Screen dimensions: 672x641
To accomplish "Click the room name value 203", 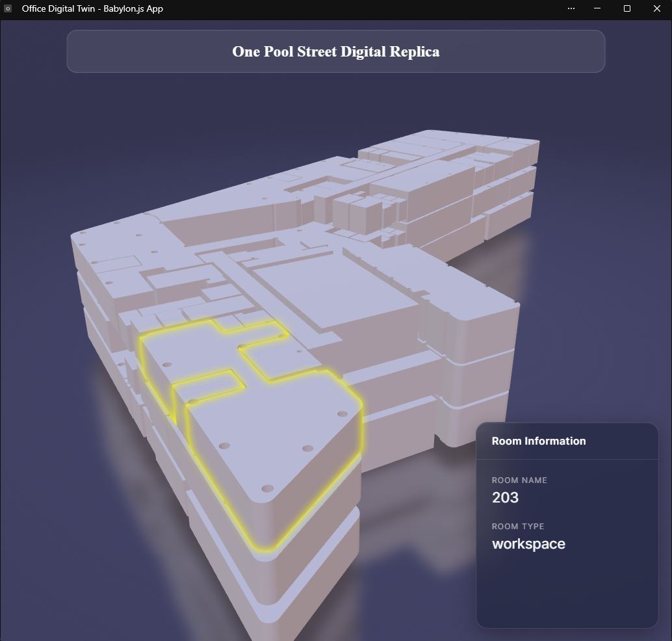I will pyautogui.click(x=505, y=497).
